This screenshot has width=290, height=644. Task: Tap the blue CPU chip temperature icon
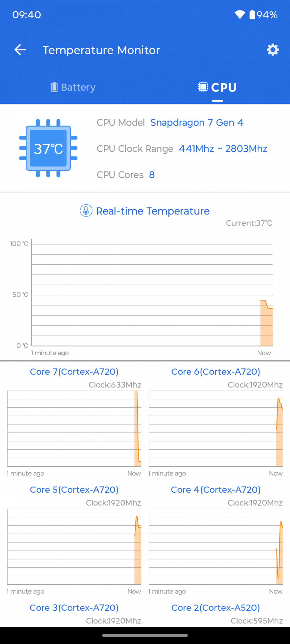point(48,149)
